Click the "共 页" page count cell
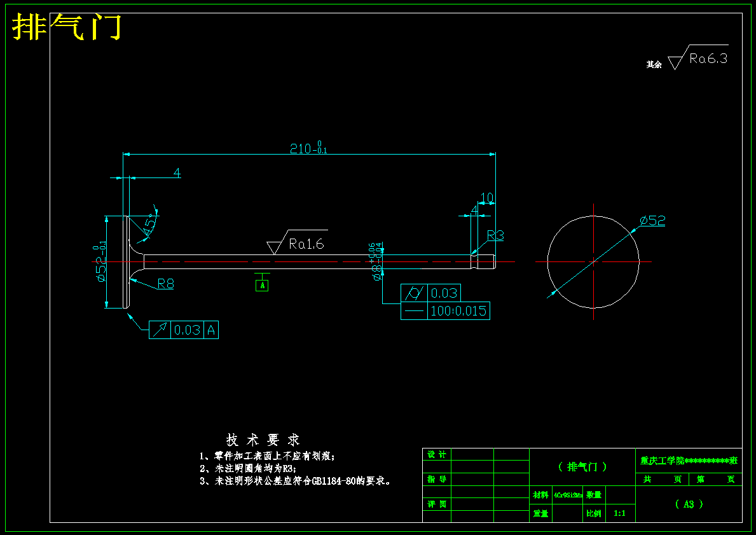Image resolution: width=756 pixels, height=535 pixels. (663, 480)
